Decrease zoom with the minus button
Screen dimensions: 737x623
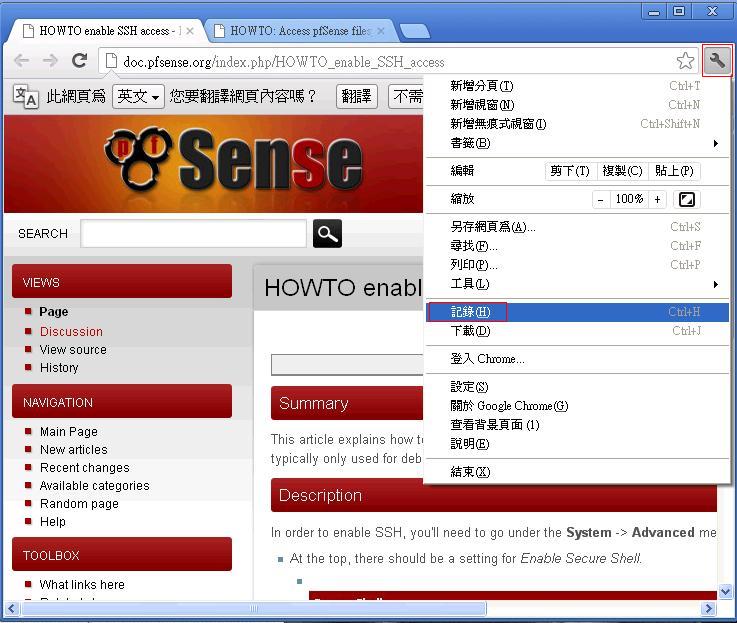[x=601, y=199]
